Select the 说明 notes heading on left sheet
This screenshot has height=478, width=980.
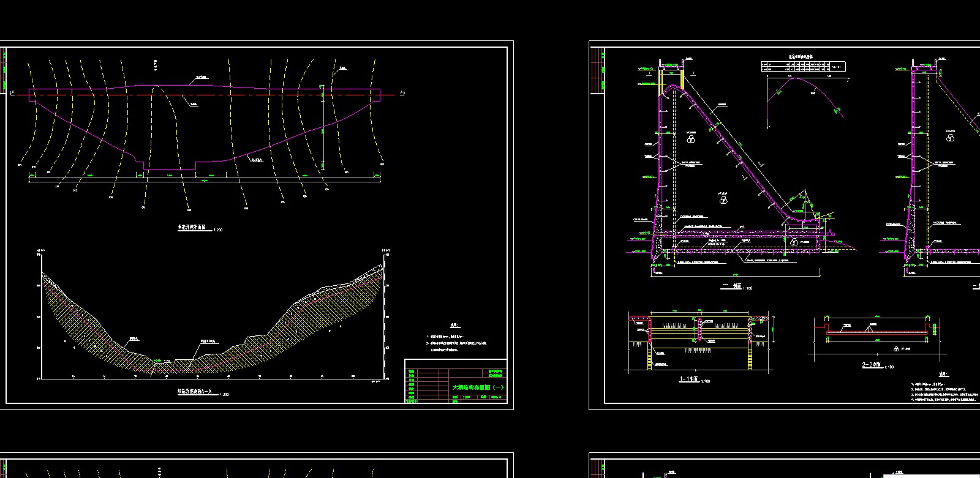[454, 326]
